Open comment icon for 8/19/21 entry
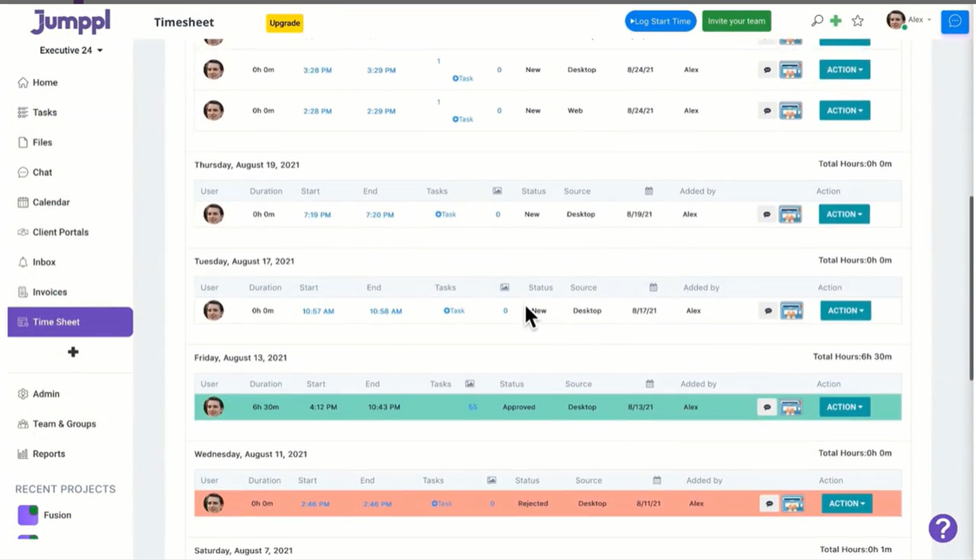 767,214
